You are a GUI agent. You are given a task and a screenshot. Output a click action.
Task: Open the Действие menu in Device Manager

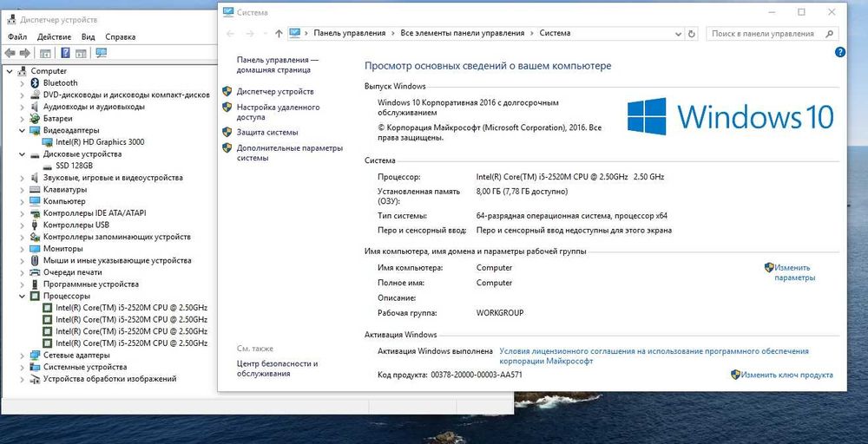(x=54, y=37)
